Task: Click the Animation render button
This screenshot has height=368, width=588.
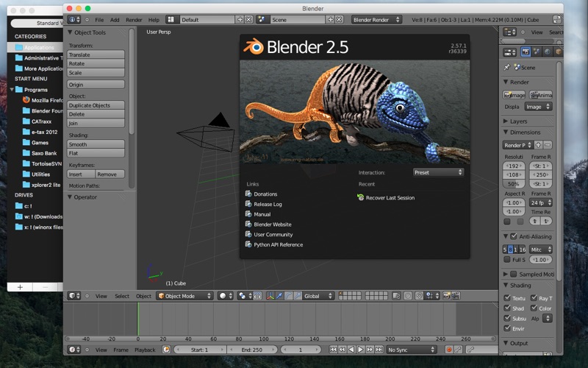Action: click(x=541, y=95)
